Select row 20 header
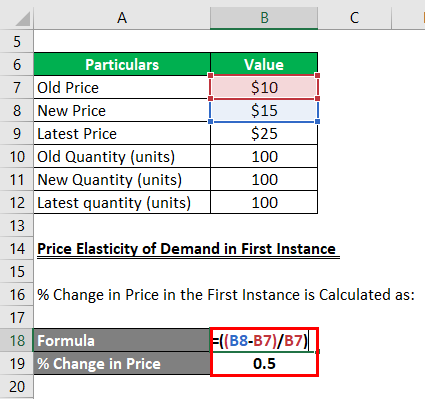This screenshot has height=399, width=425. click(x=17, y=386)
